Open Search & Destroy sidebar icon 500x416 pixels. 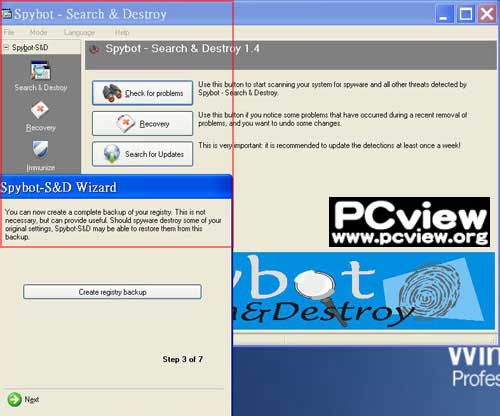(x=41, y=70)
